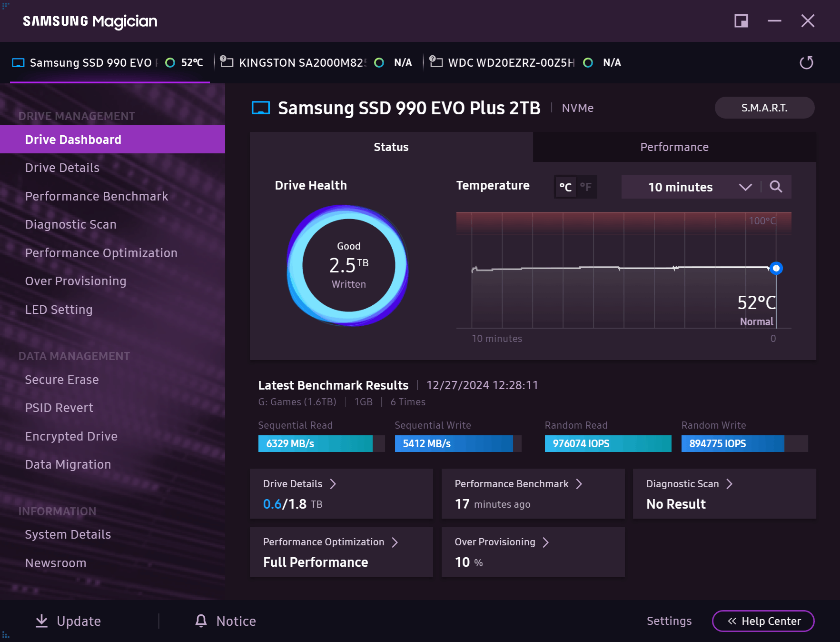This screenshot has width=840, height=642.
Task: Click the Full Performance value
Action: pos(316,562)
